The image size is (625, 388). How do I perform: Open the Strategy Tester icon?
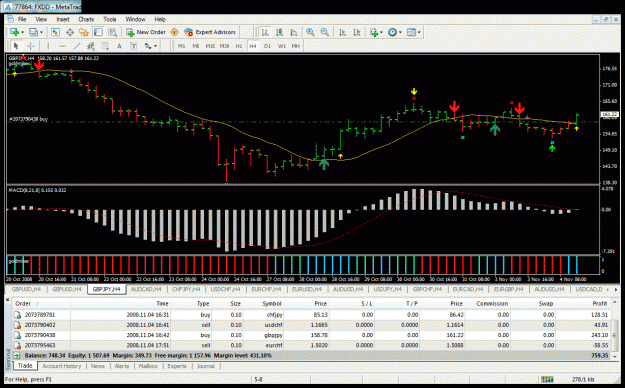point(113,32)
